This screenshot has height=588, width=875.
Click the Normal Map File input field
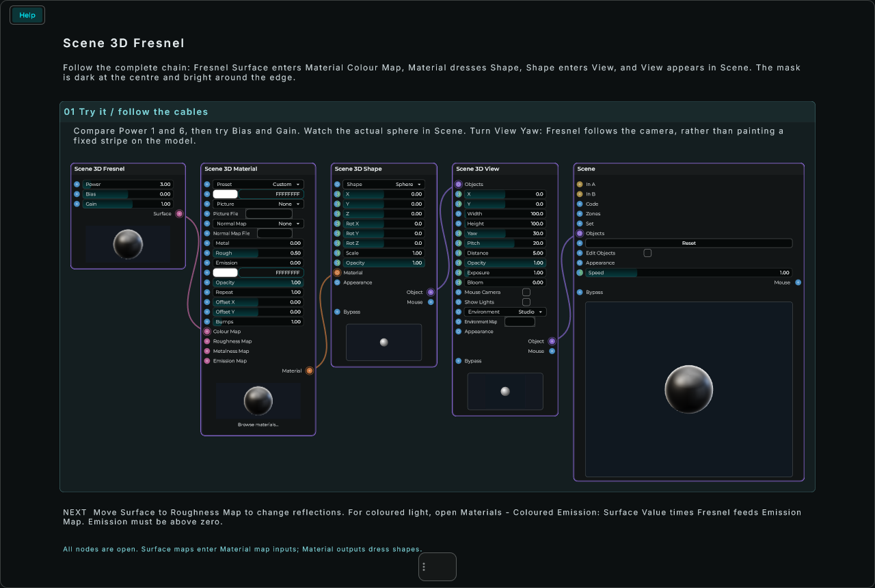coord(275,233)
